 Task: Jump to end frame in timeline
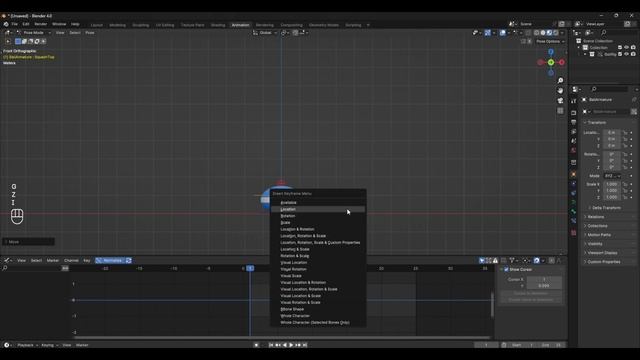point(305,345)
